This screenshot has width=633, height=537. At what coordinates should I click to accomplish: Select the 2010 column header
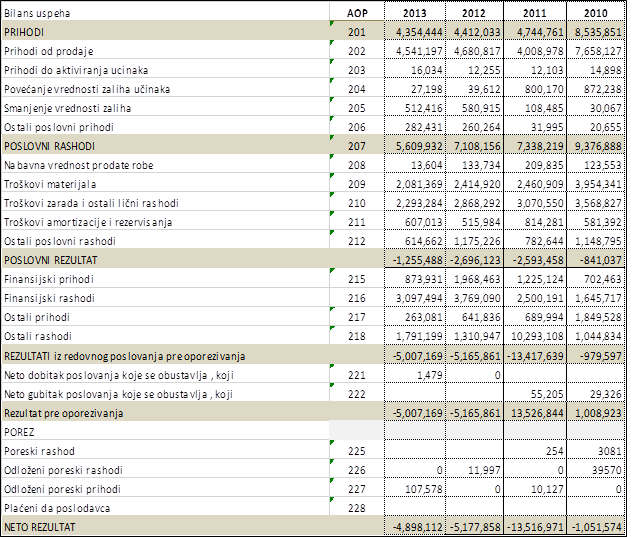click(x=595, y=13)
